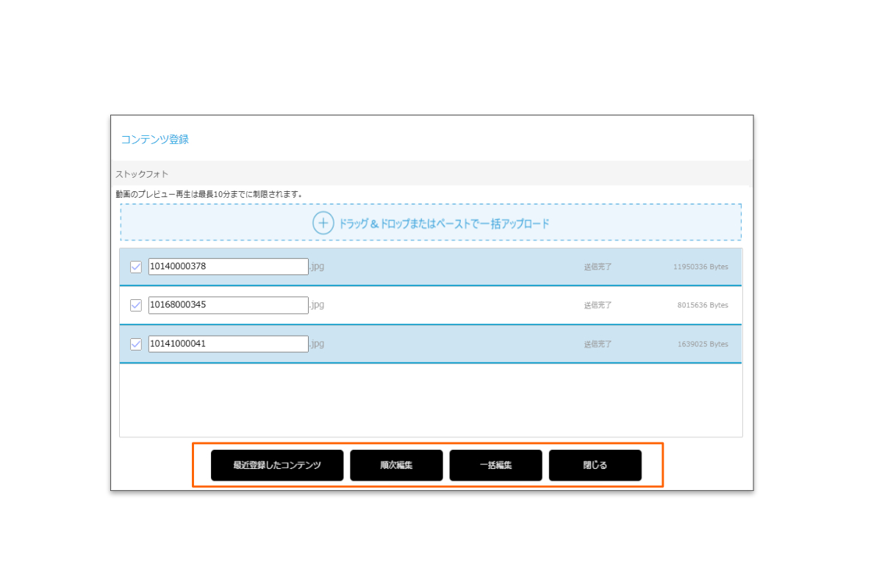Click the filename field containing 10140000378
Image resolution: width=882 pixels, height=588 pixels.
228,267
